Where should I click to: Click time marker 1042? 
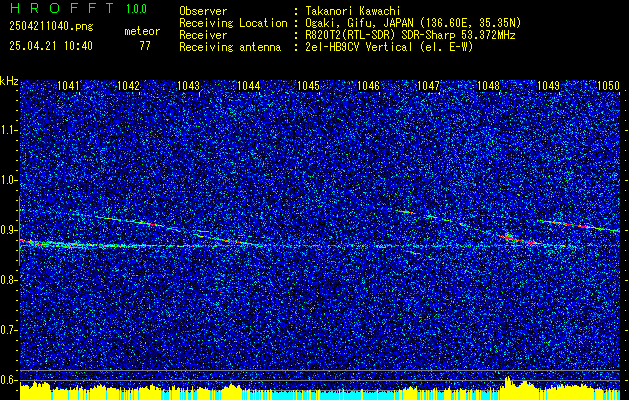click(x=128, y=86)
